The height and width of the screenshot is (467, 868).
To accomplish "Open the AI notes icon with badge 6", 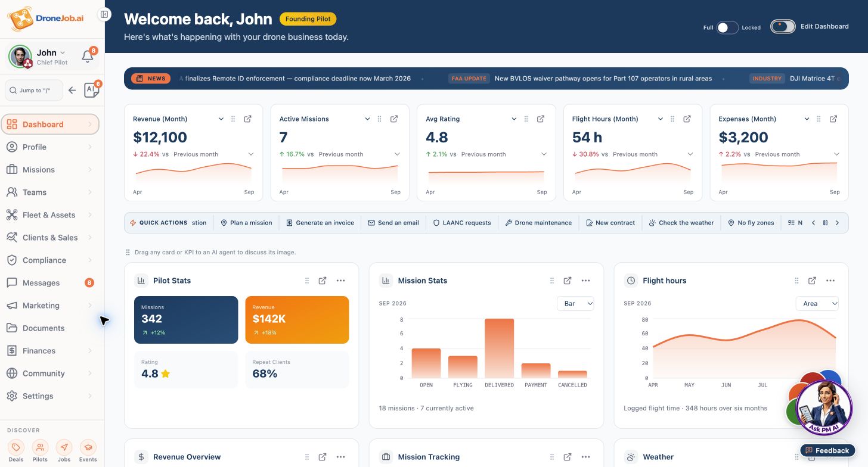I will click(x=91, y=90).
